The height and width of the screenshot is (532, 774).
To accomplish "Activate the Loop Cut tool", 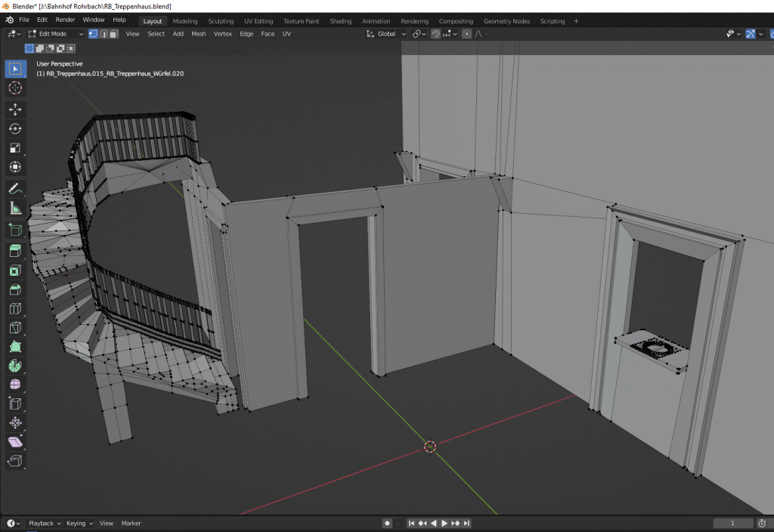I will pos(15,308).
